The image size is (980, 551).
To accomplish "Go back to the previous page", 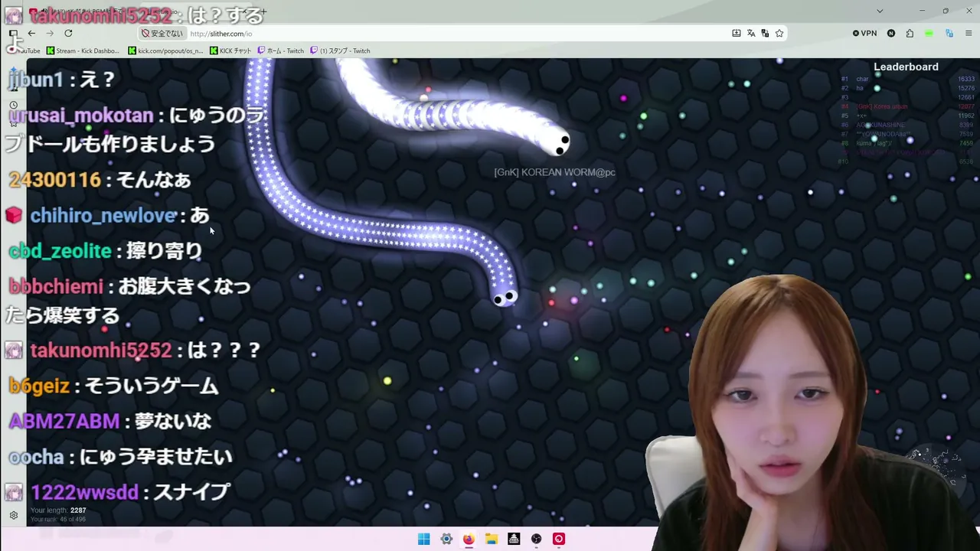I will 31,33.
